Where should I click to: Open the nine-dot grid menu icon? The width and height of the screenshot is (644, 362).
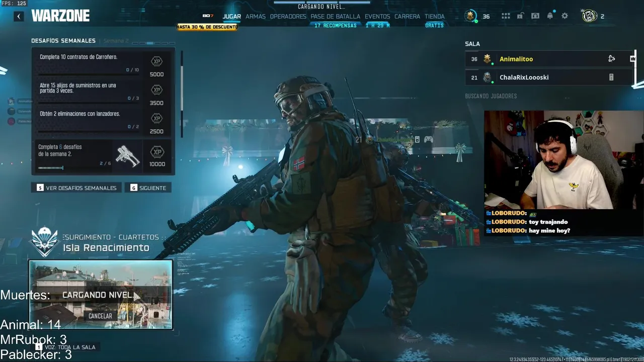(506, 16)
